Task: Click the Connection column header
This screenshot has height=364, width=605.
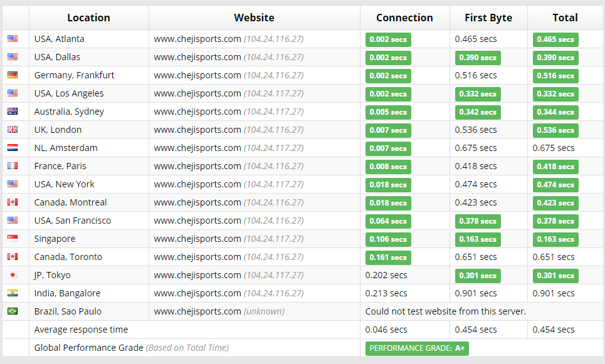Action: (405, 18)
